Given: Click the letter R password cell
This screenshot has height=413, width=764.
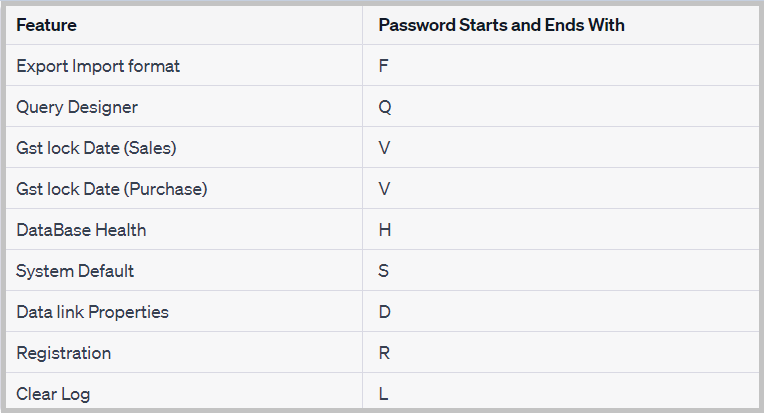Looking at the screenshot, I should click(x=384, y=353).
